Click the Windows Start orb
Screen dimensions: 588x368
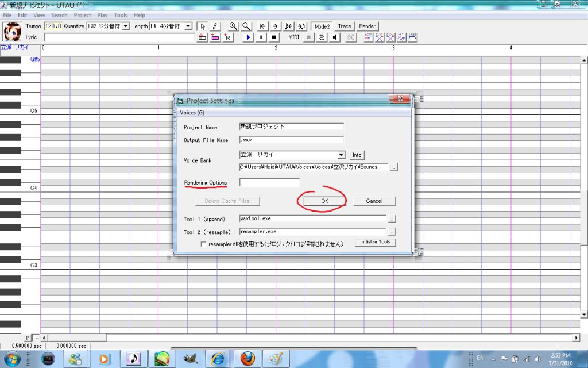[12, 359]
